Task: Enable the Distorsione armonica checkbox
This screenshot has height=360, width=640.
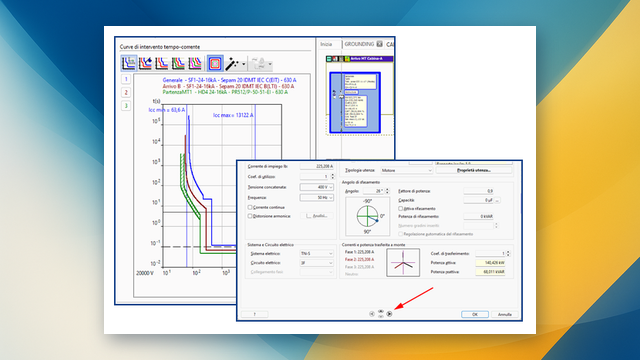Action: tap(250, 216)
